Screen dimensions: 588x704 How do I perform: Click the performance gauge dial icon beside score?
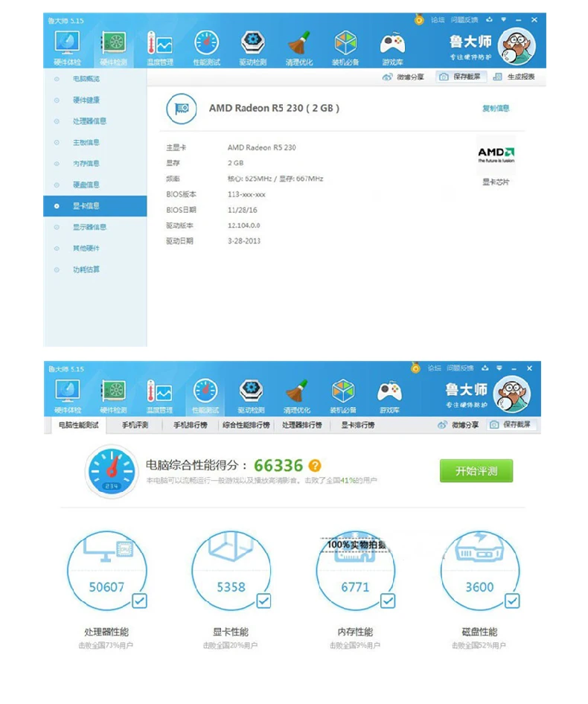click(x=112, y=471)
